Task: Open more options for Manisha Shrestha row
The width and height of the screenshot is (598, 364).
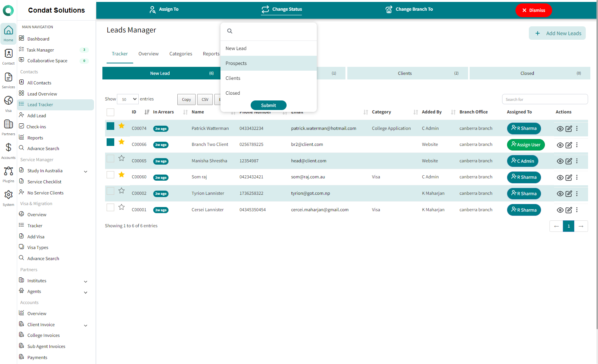Action: tap(577, 161)
